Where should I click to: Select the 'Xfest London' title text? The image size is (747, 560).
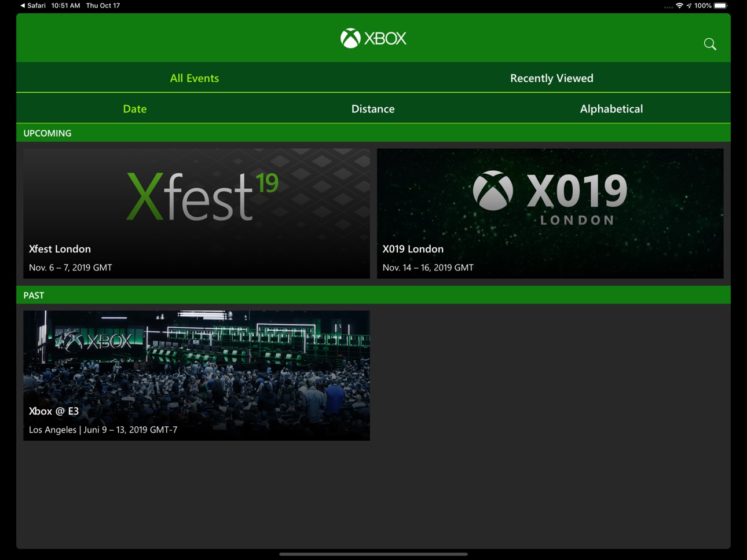[60, 249]
